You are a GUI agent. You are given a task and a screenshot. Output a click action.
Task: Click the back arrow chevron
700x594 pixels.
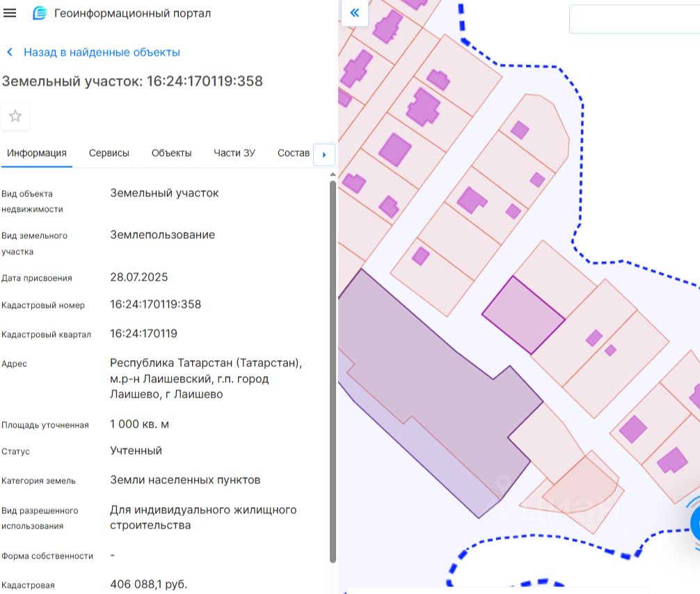tap(10, 52)
